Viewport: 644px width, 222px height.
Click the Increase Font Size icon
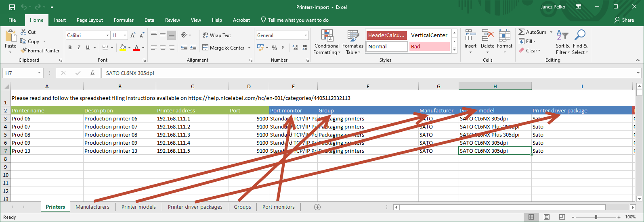coord(133,35)
